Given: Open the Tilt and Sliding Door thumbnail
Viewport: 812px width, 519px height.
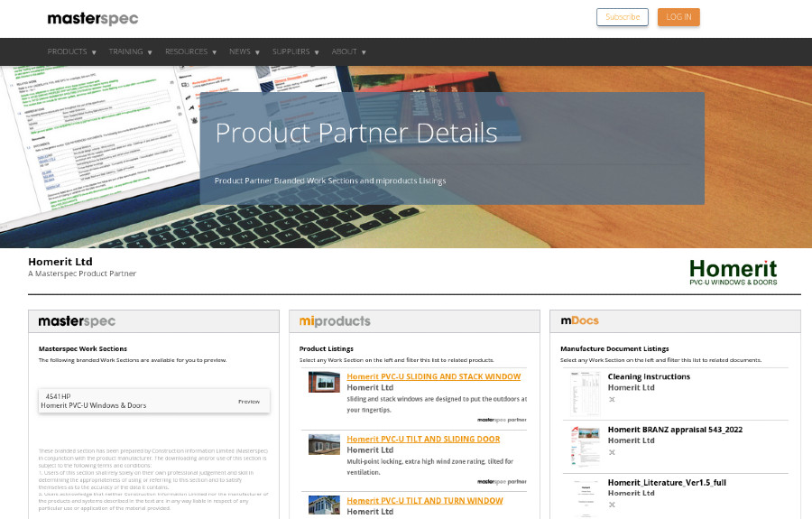Looking at the screenshot, I should [324, 444].
